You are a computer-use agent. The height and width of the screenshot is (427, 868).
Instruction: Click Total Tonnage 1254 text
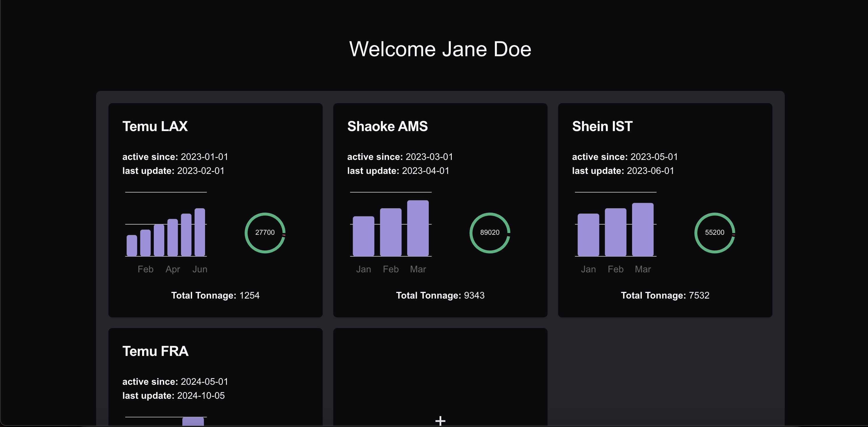(x=215, y=295)
